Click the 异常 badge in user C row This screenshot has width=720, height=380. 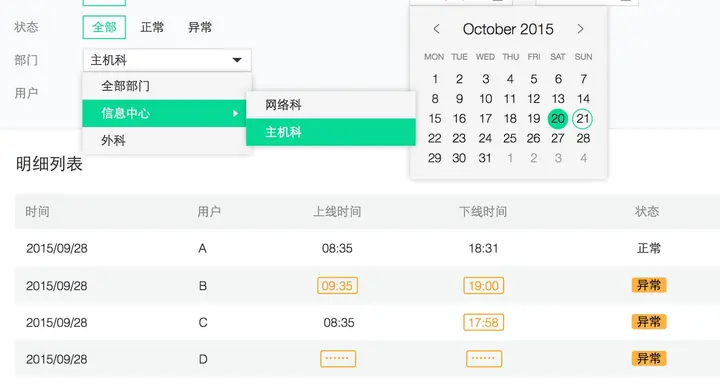pos(649,322)
